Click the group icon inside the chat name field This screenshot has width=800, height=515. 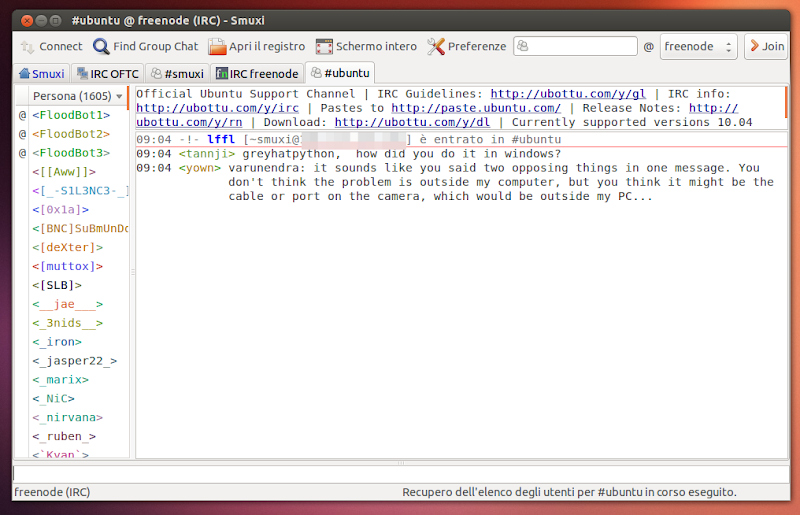pyautogui.click(x=522, y=46)
